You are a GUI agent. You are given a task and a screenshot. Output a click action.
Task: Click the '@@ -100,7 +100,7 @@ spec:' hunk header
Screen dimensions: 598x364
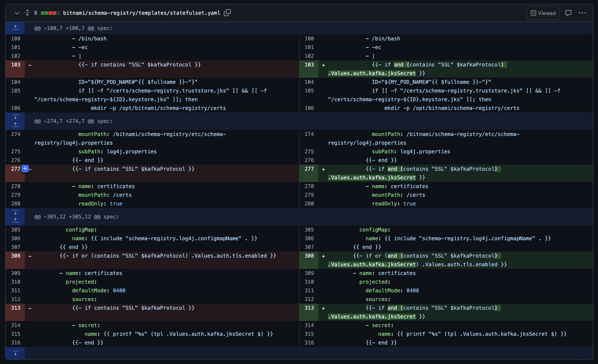click(73, 28)
